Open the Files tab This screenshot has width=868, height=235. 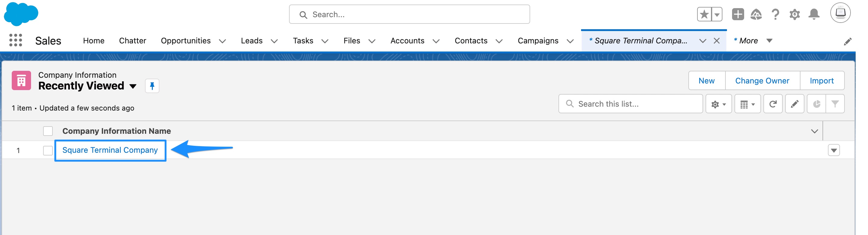click(352, 41)
